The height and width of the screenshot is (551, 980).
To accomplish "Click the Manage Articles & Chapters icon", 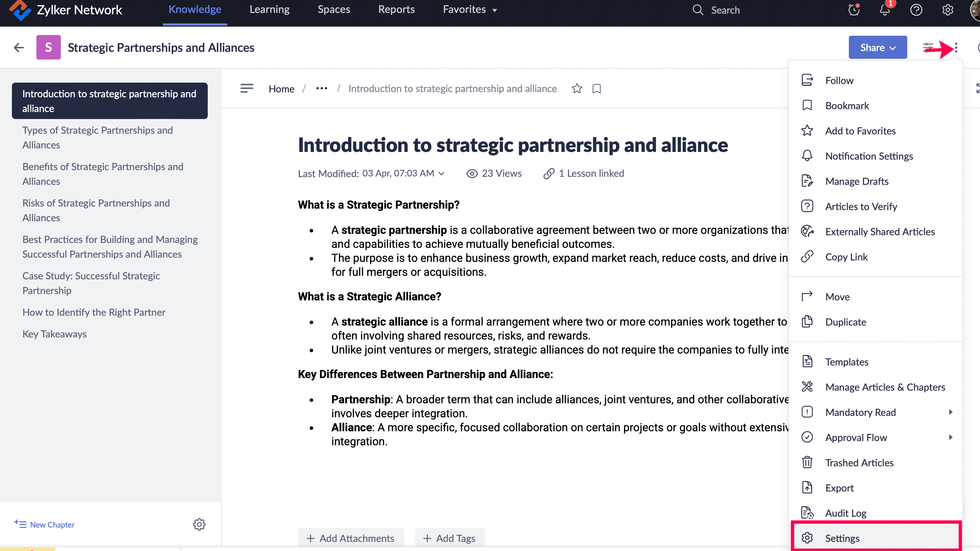I will [x=807, y=387].
